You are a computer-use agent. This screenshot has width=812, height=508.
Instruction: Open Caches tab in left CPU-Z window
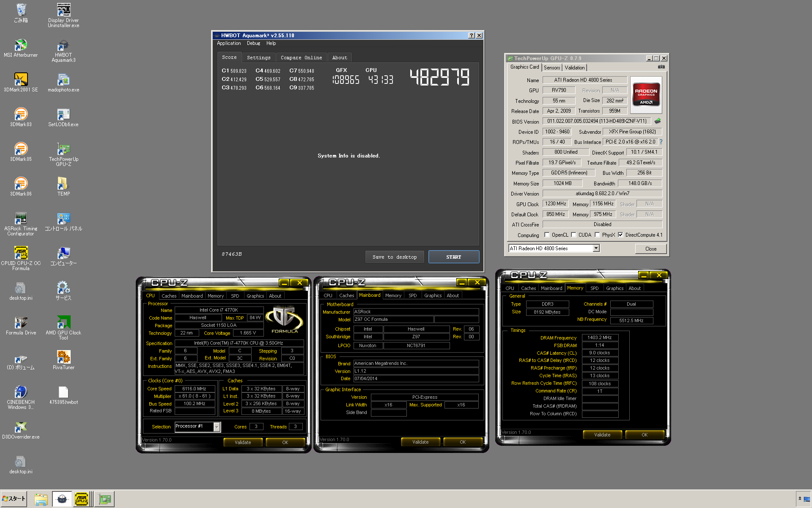pyautogui.click(x=169, y=296)
